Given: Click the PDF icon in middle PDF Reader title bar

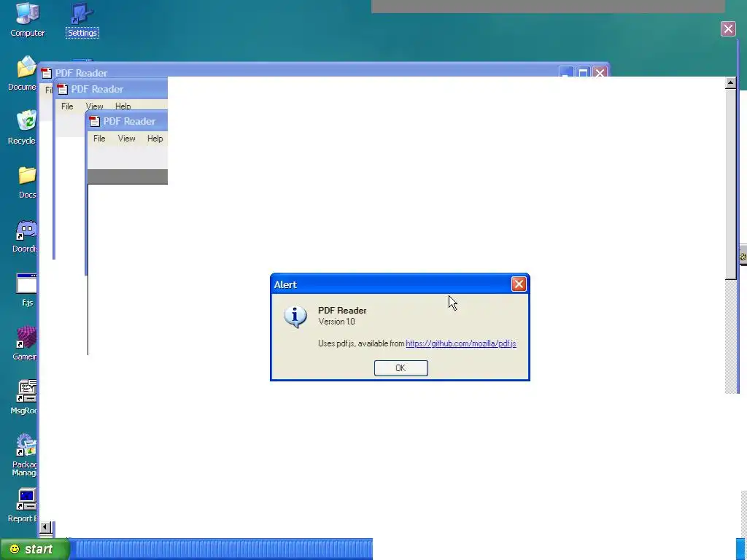Looking at the screenshot, I should pyautogui.click(x=63, y=89).
